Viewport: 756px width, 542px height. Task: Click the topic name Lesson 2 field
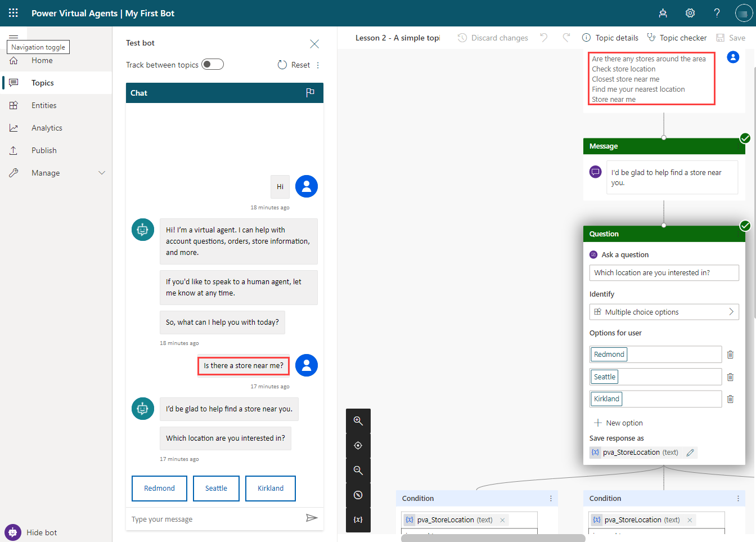[398, 38]
